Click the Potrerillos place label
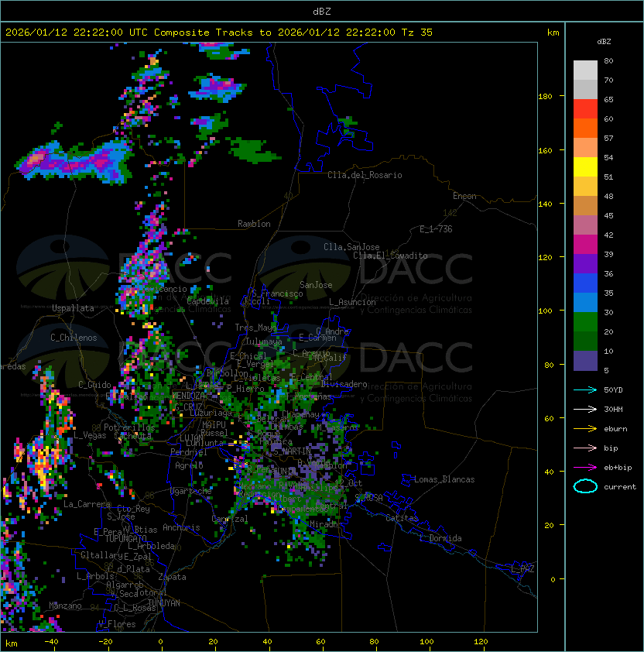Image resolution: width=644 pixels, height=652 pixels. coord(129,427)
